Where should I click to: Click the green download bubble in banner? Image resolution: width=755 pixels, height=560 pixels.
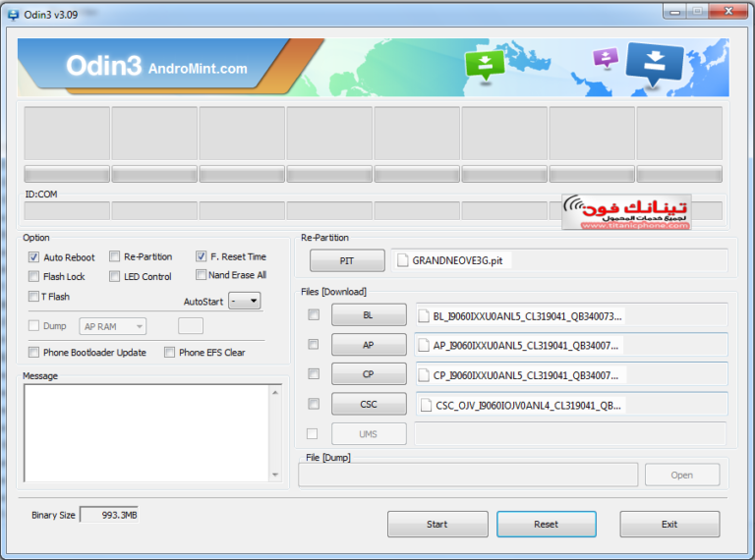(x=485, y=66)
